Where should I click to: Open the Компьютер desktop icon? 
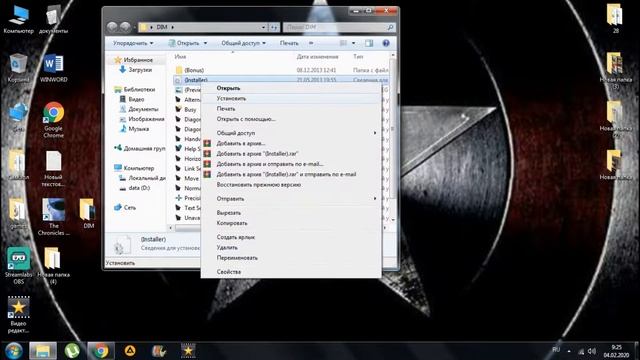pos(18,20)
